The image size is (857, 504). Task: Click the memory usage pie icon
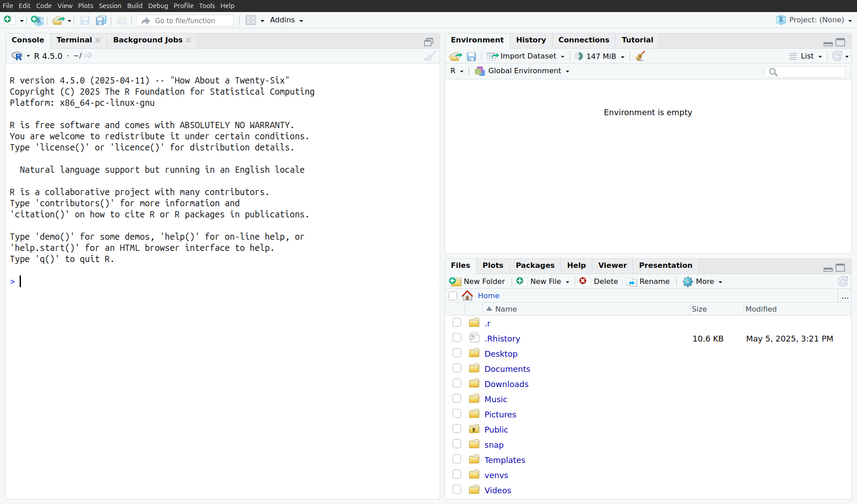point(579,56)
